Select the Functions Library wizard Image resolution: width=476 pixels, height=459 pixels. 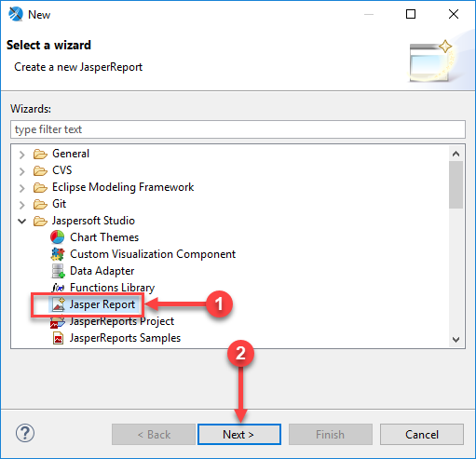pyautogui.click(x=113, y=288)
